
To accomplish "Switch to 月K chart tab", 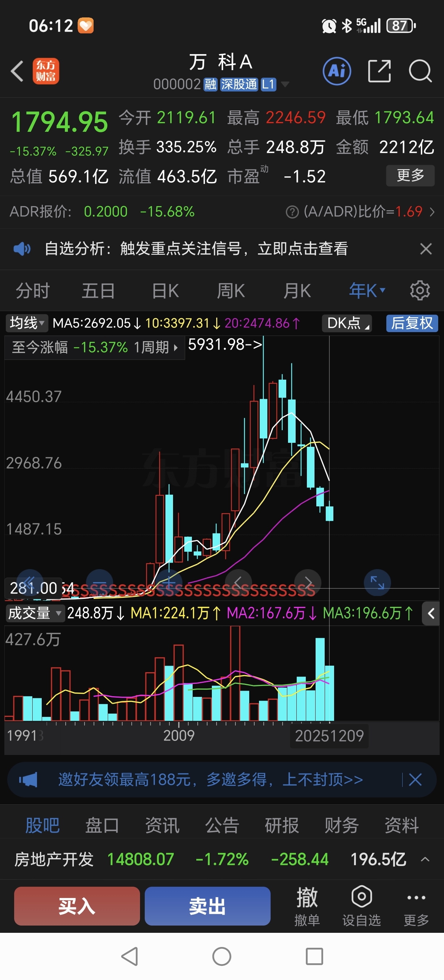I will (297, 291).
